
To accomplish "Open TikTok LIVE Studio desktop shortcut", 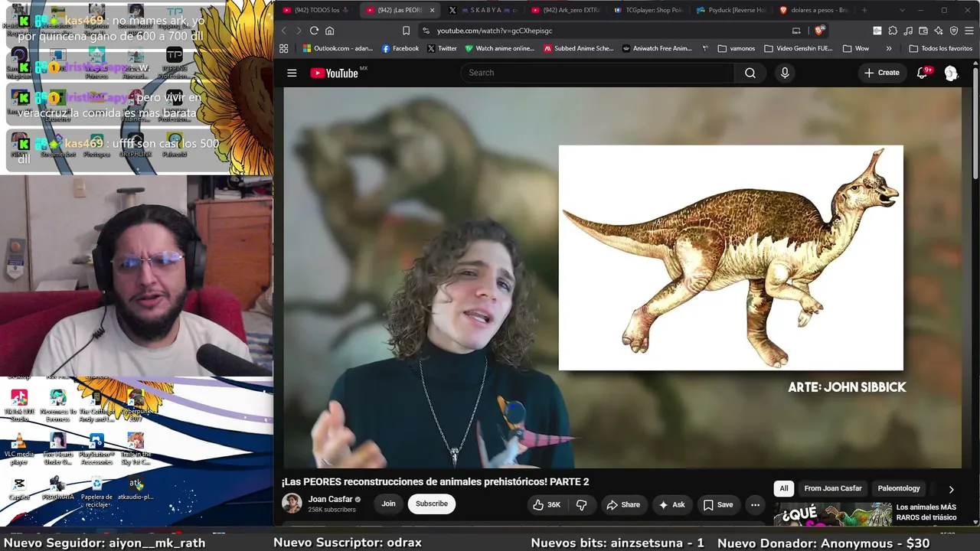I will pyautogui.click(x=19, y=406).
